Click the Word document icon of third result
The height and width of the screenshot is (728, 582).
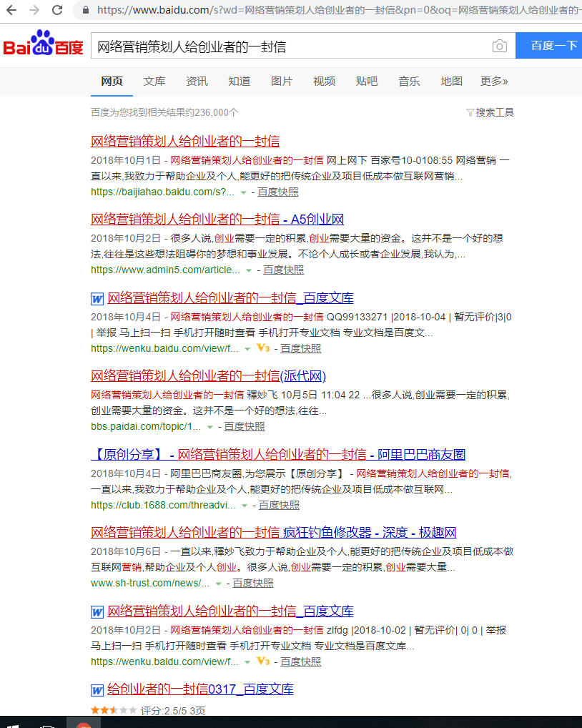pos(97,298)
